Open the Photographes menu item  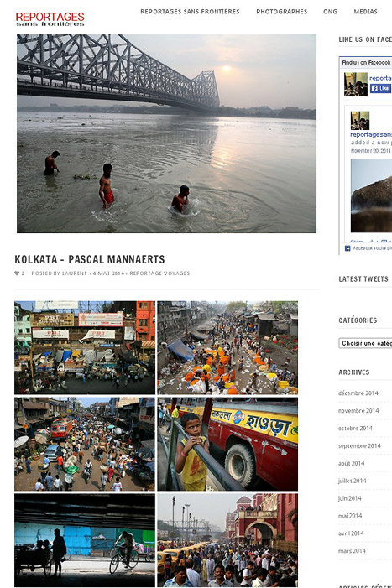tap(282, 12)
